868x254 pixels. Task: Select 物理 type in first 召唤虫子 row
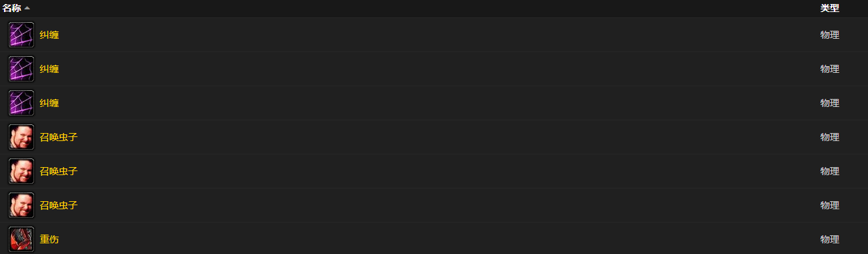(x=830, y=137)
